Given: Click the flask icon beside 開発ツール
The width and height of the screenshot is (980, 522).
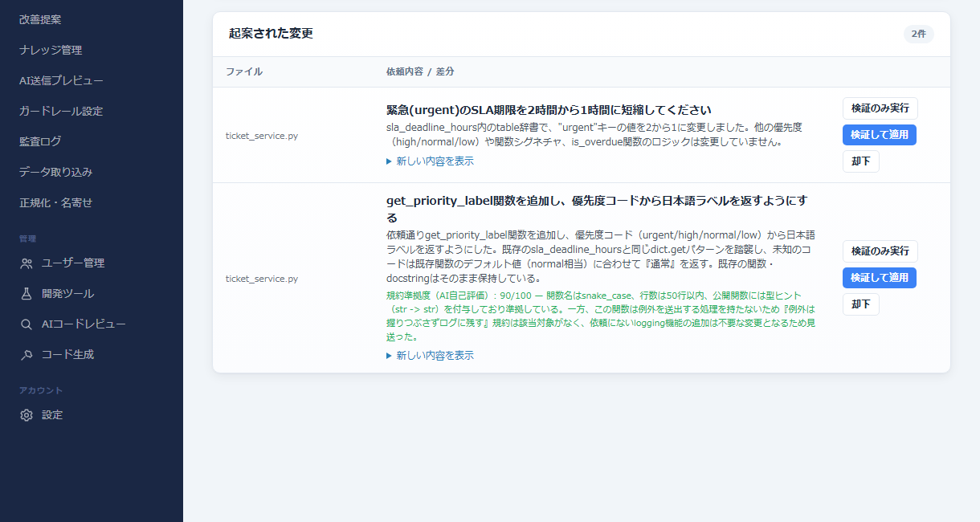Looking at the screenshot, I should pos(27,293).
